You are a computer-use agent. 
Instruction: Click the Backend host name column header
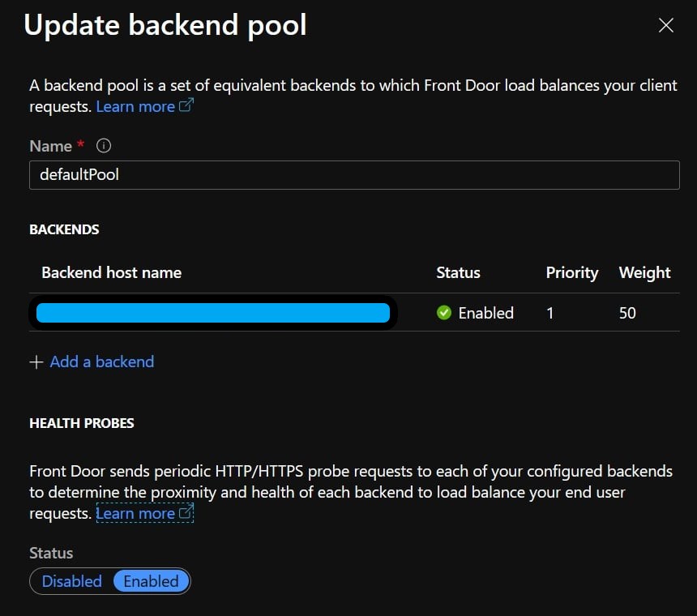(x=112, y=272)
